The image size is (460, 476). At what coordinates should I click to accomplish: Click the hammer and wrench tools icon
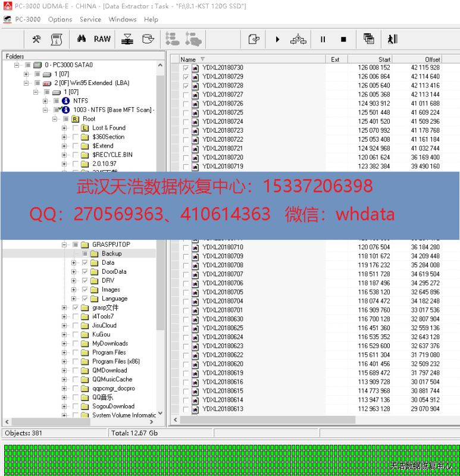[x=37, y=39]
